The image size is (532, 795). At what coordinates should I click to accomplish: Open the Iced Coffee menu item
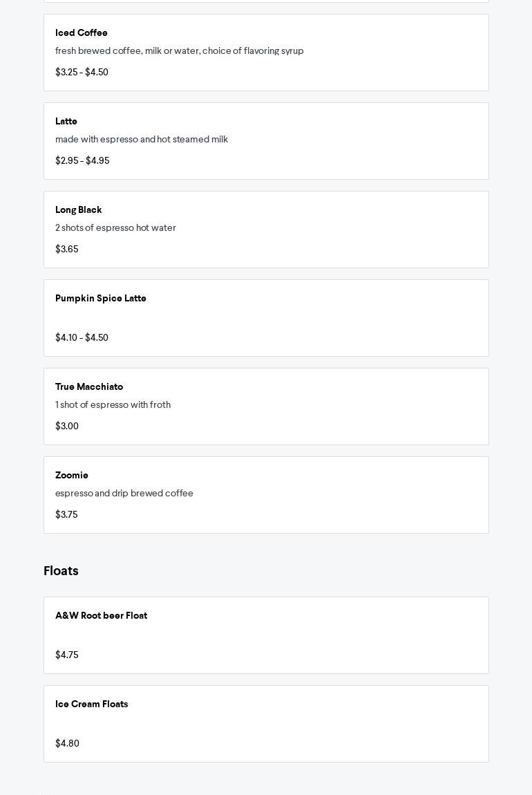82,33
